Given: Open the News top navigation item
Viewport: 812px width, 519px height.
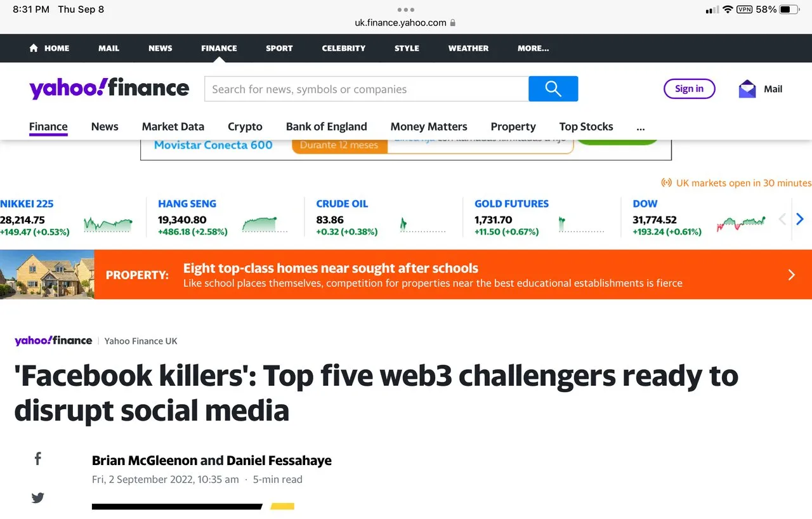Looking at the screenshot, I should click(160, 48).
